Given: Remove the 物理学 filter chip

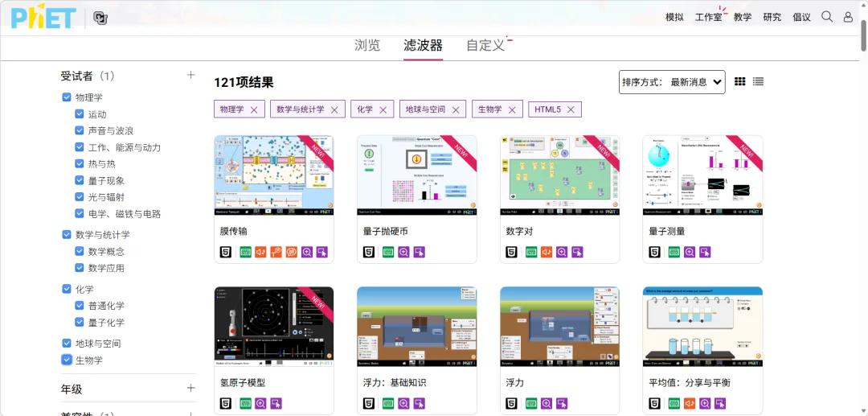Looking at the screenshot, I should [x=254, y=109].
